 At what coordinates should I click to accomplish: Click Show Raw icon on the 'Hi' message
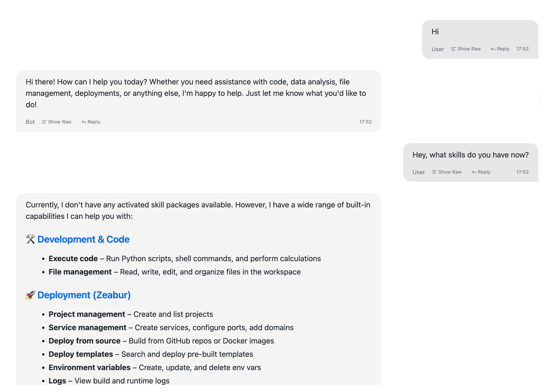(453, 49)
